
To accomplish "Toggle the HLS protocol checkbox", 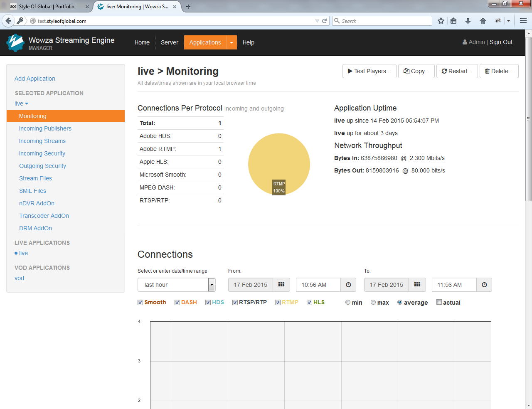I will click(309, 303).
